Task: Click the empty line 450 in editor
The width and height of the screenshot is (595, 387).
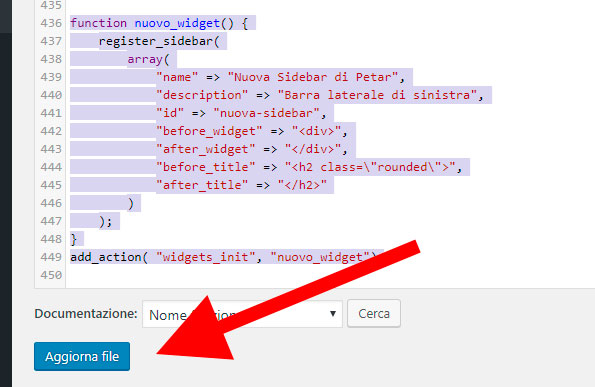Action: (x=330, y=275)
